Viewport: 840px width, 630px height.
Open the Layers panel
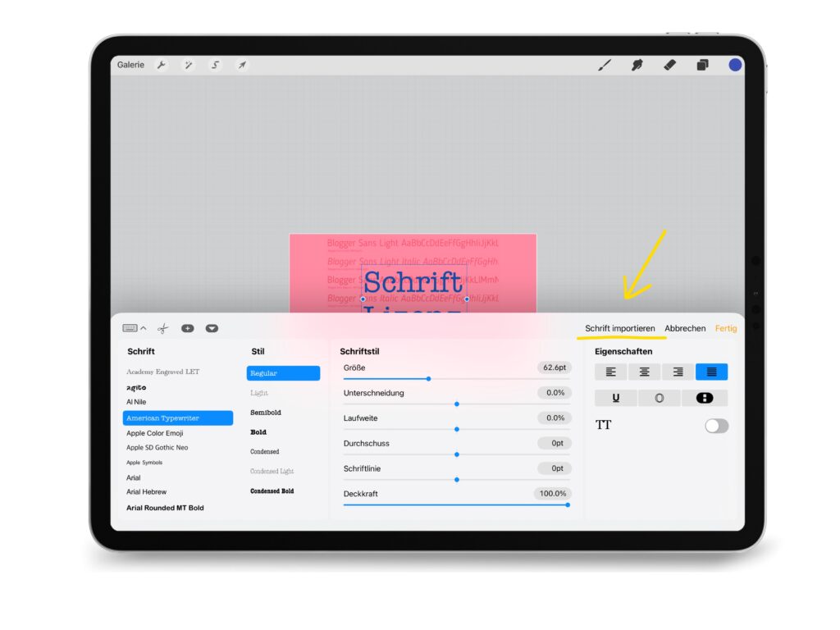click(702, 65)
